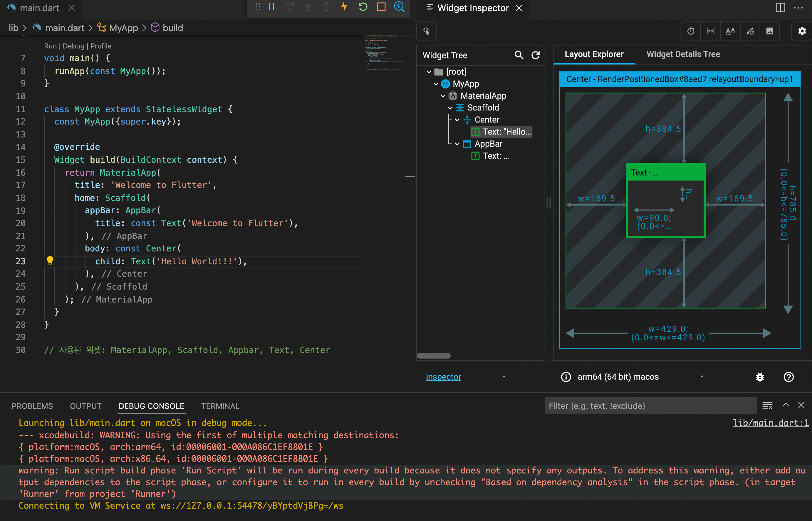The width and height of the screenshot is (812, 521).
Task: Click the green restart debug session icon
Action: pyautogui.click(x=363, y=6)
